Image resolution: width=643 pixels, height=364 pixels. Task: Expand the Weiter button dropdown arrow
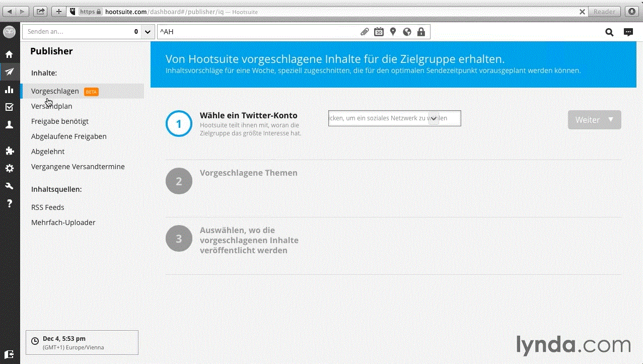click(611, 120)
